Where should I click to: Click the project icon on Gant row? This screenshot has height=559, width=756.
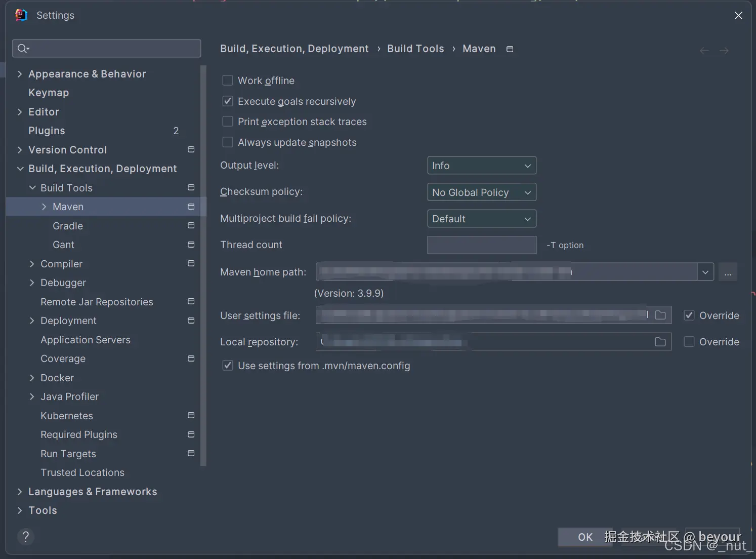[191, 245]
